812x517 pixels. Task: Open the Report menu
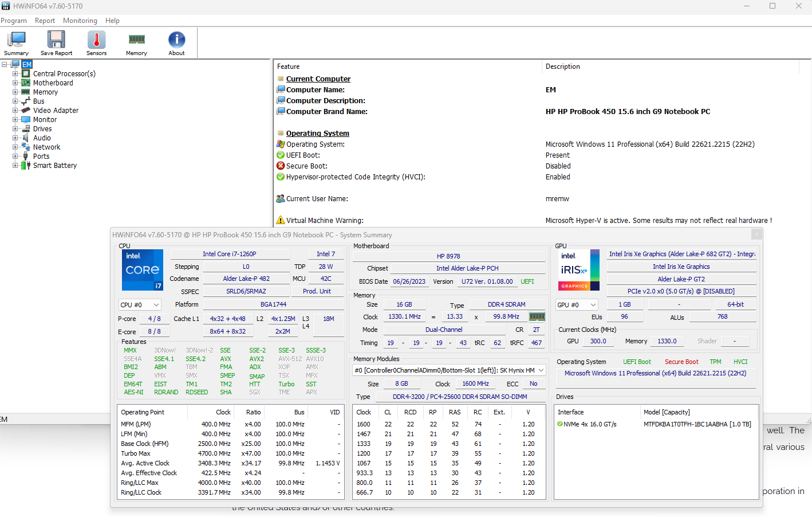(x=45, y=21)
